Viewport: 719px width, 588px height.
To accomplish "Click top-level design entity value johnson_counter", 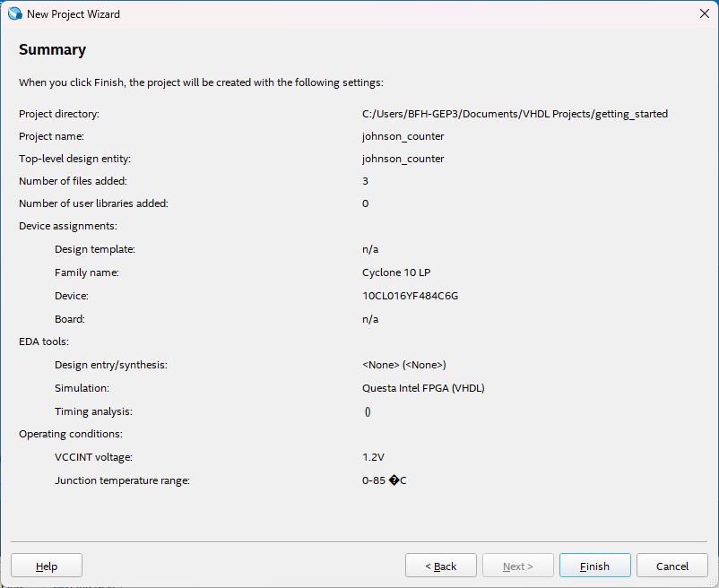I will 403,159.
